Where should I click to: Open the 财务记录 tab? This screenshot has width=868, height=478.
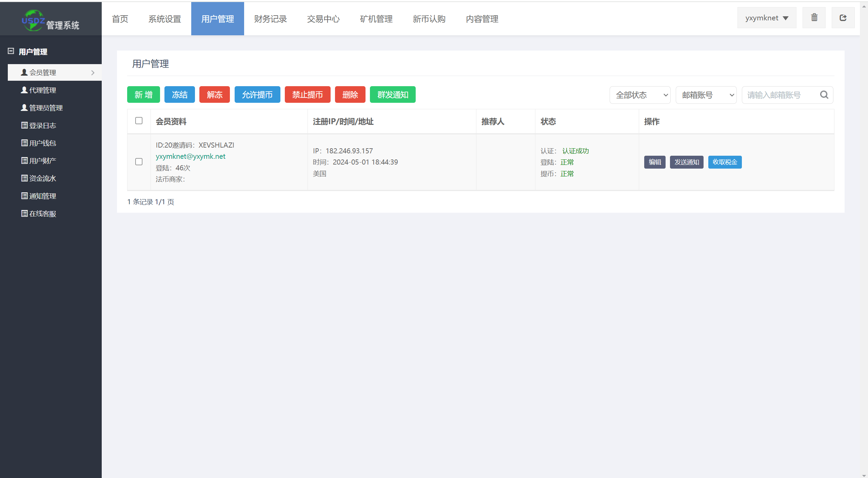pyautogui.click(x=271, y=19)
